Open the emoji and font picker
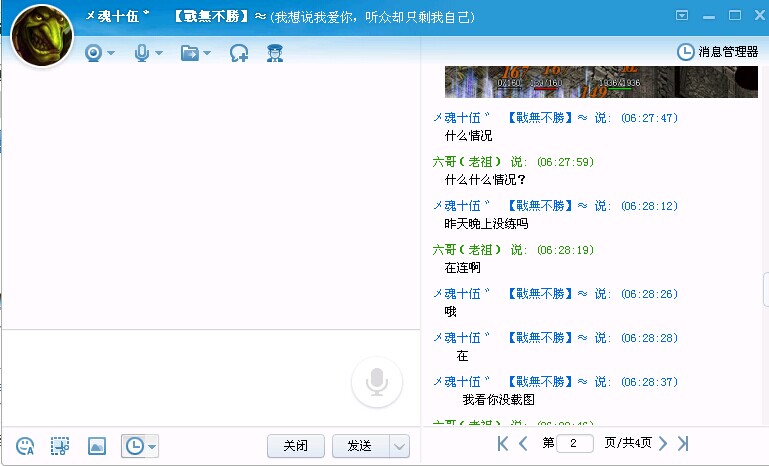 tap(26, 446)
